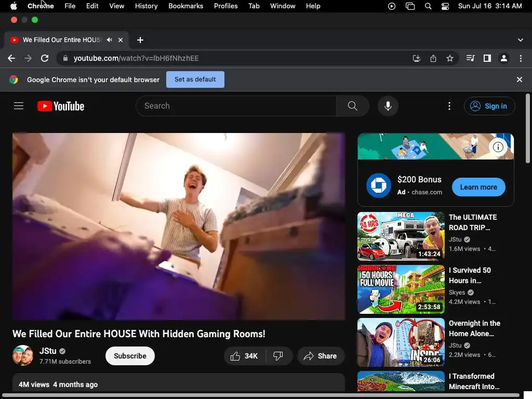Open macOS Control Center
Image resolution: width=532 pixels, height=399 pixels.
click(445, 6)
